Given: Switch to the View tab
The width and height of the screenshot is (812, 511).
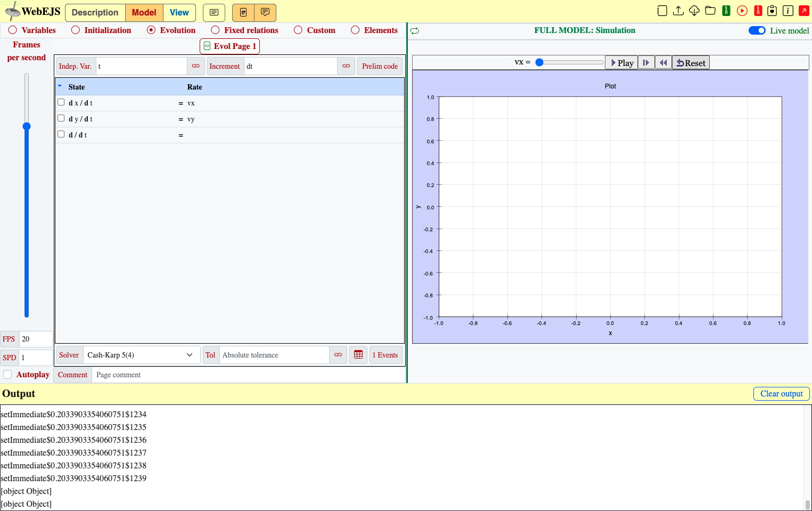Looking at the screenshot, I should (x=179, y=12).
